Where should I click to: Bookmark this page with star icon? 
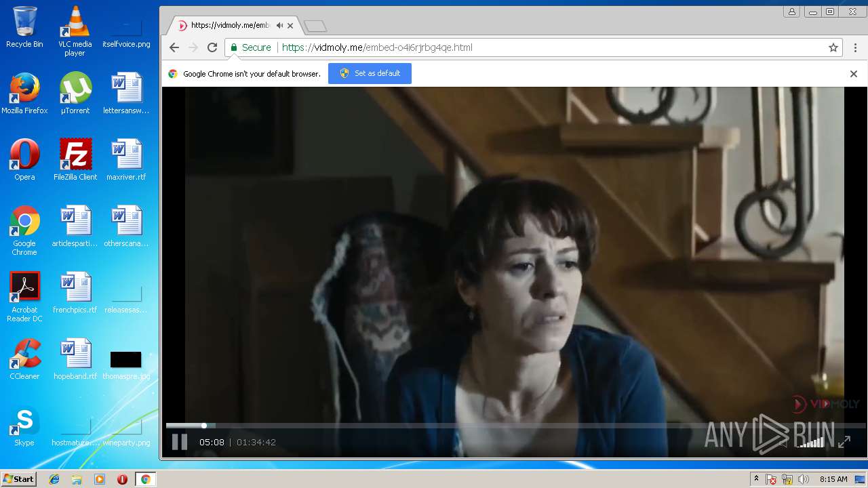(833, 47)
